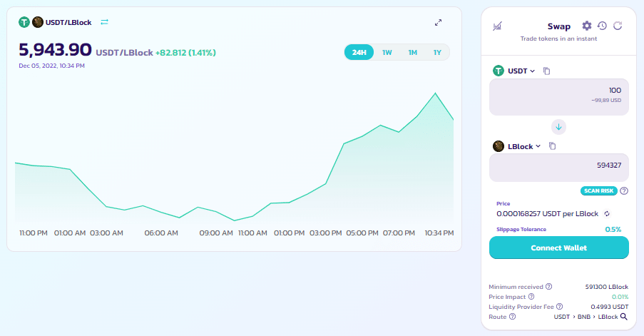644x336 pixels.
Task: Invert the price rate display
Action: click(606, 213)
